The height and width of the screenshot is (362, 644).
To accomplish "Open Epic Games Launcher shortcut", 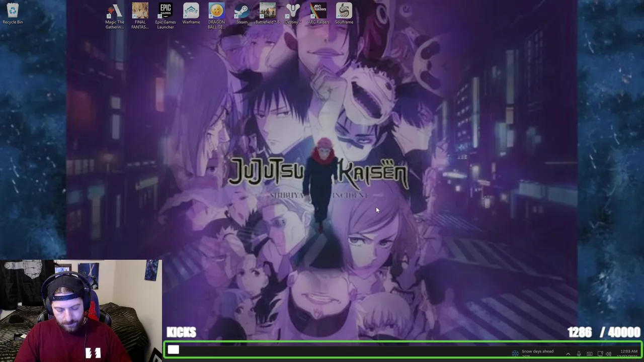I will tap(166, 16).
